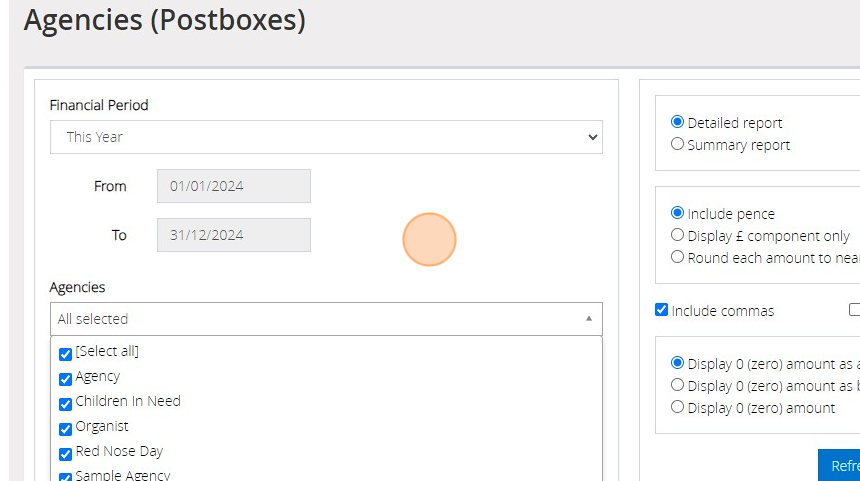
Task: Uncheck the Sample Agency checkbox
Action: tap(65, 477)
